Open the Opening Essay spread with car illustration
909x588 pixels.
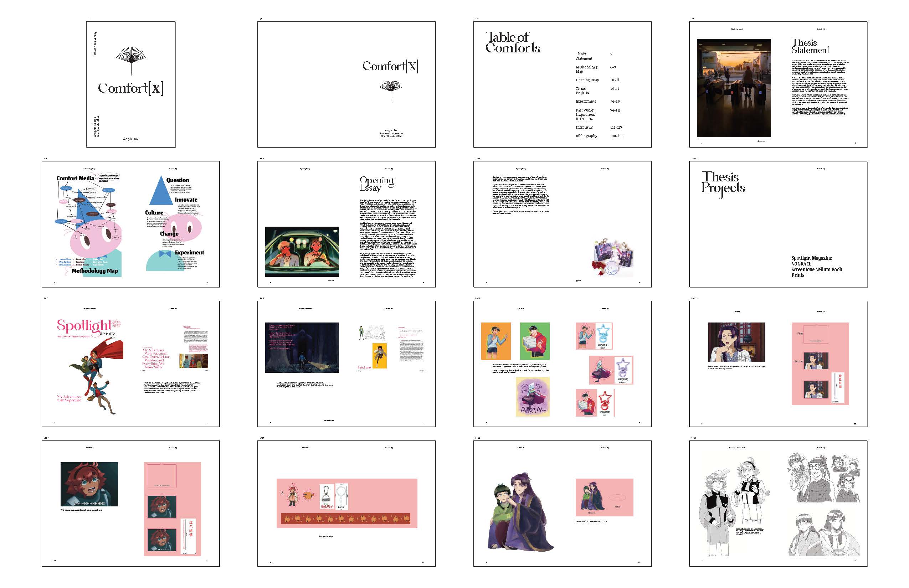[x=346, y=224]
